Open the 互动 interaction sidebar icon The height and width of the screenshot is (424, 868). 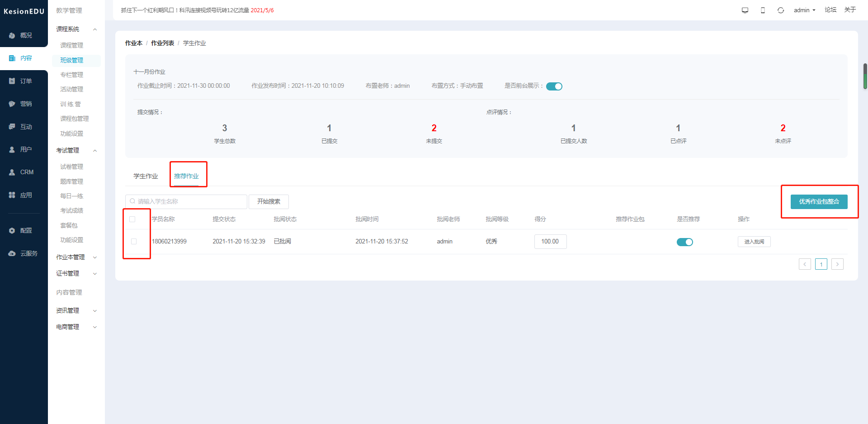click(x=12, y=127)
